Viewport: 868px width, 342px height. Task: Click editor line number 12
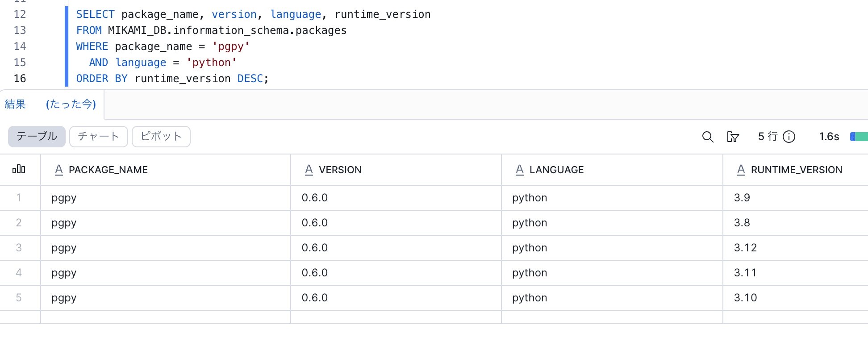point(20,14)
